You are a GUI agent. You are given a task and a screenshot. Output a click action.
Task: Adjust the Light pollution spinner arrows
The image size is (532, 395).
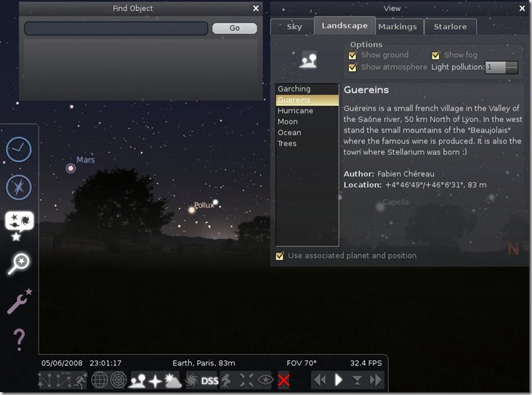(x=511, y=67)
